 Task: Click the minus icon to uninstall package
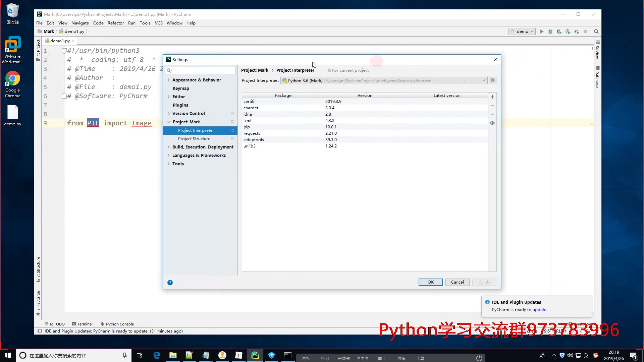pos(492,106)
